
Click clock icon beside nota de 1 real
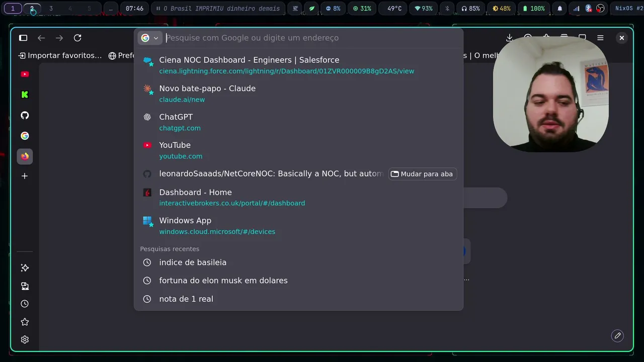pyautogui.click(x=147, y=299)
